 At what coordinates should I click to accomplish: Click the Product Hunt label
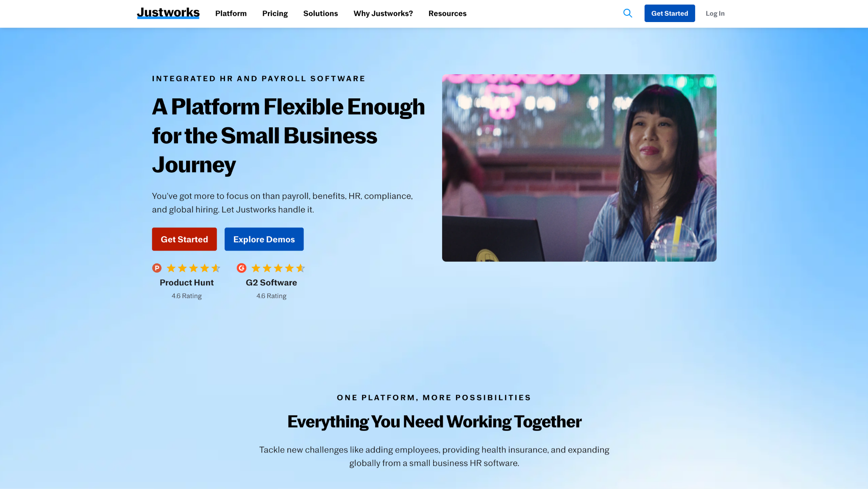[186, 282]
